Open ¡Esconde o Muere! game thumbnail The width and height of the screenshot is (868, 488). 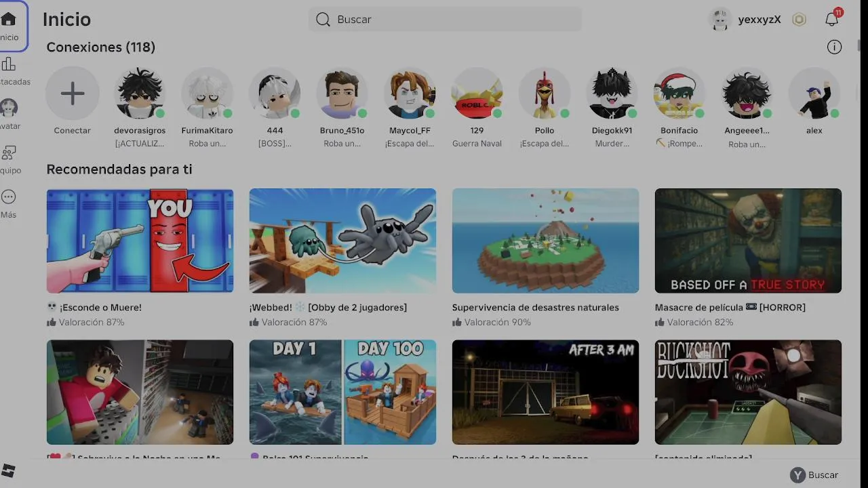coord(140,241)
